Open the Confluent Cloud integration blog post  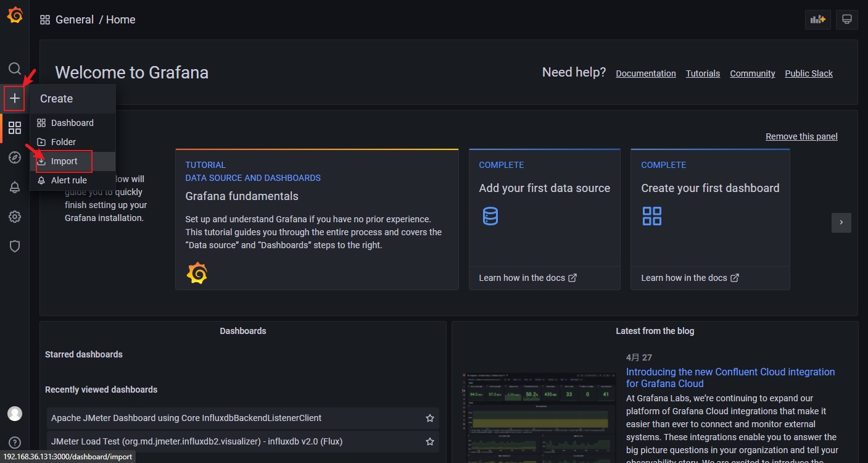pos(730,378)
